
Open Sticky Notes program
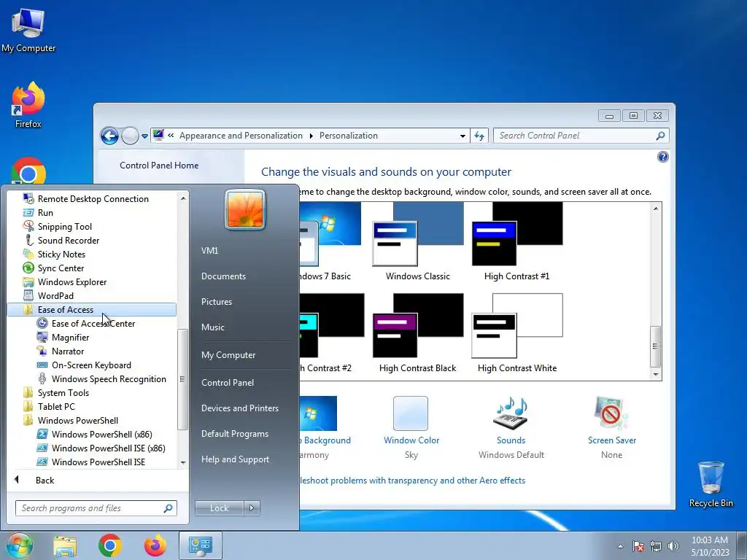pyautogui.click(x=54, y=254)
